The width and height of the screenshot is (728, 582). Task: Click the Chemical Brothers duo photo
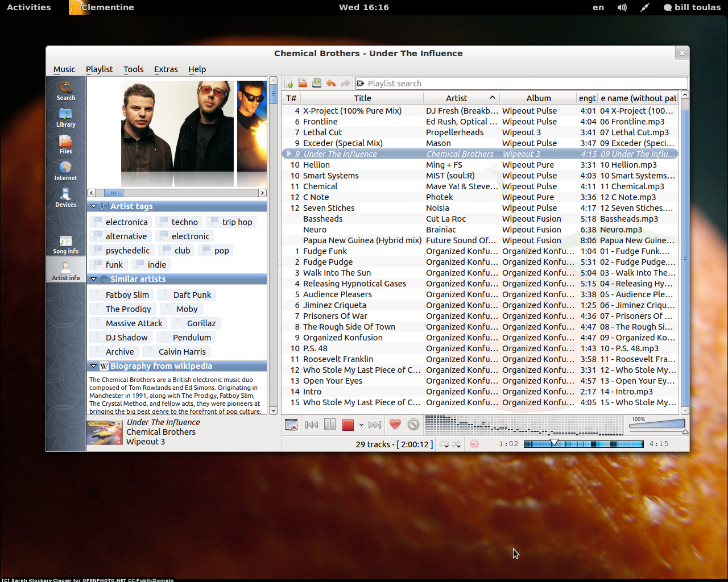(177, 134)
